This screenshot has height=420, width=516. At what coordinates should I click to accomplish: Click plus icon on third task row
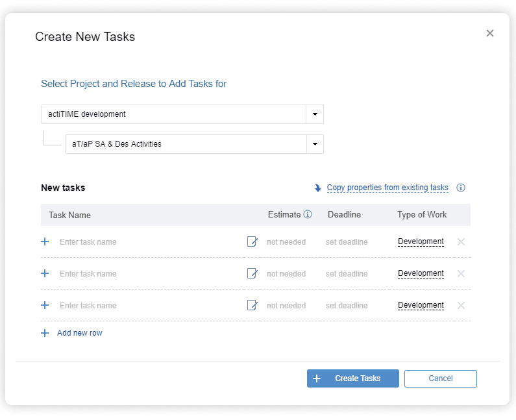(x=45, y=306)
